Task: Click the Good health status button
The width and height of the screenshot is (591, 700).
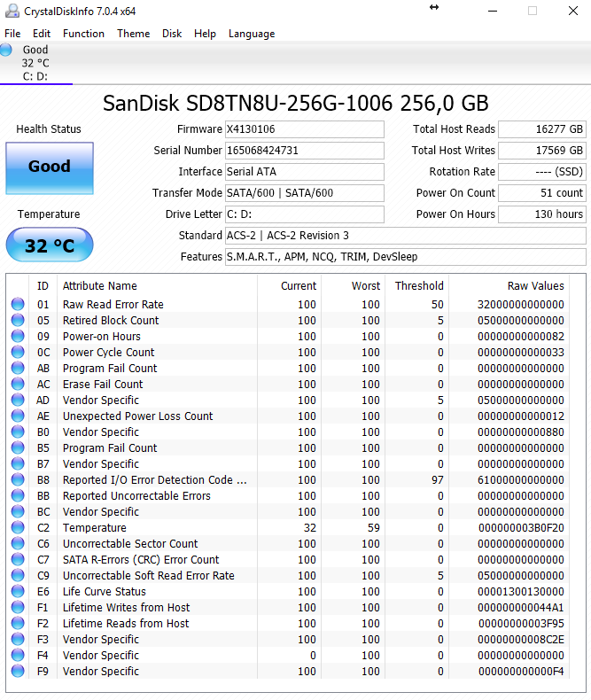Action: coord(49,167)
